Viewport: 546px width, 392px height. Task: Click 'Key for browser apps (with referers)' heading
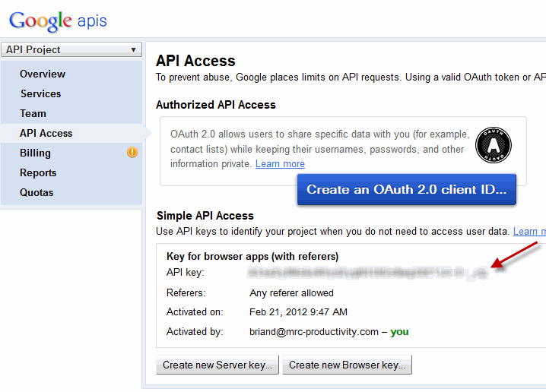tap(252, 256)
